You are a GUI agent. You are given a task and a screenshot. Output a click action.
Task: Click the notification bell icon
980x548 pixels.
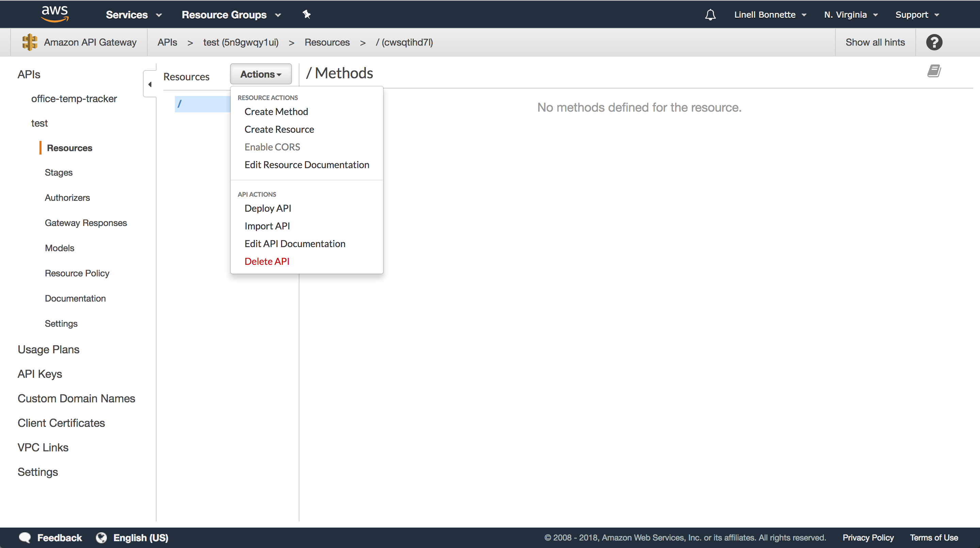712,14
